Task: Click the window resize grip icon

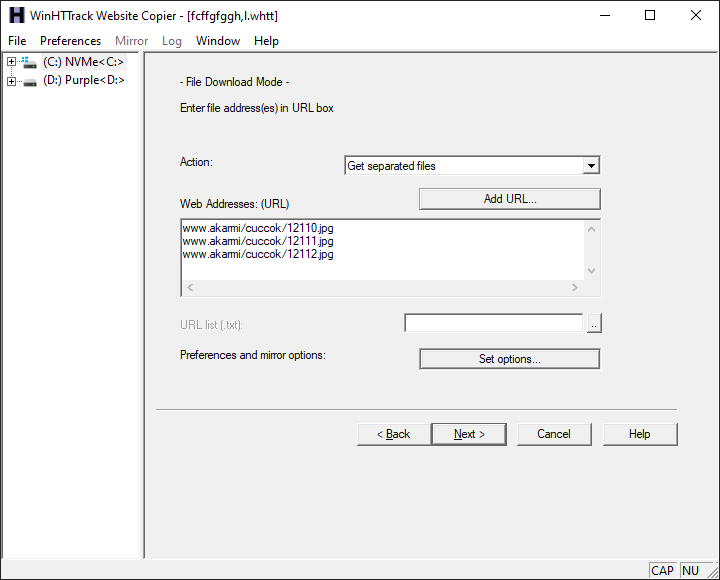Action: tap(712, 572)
